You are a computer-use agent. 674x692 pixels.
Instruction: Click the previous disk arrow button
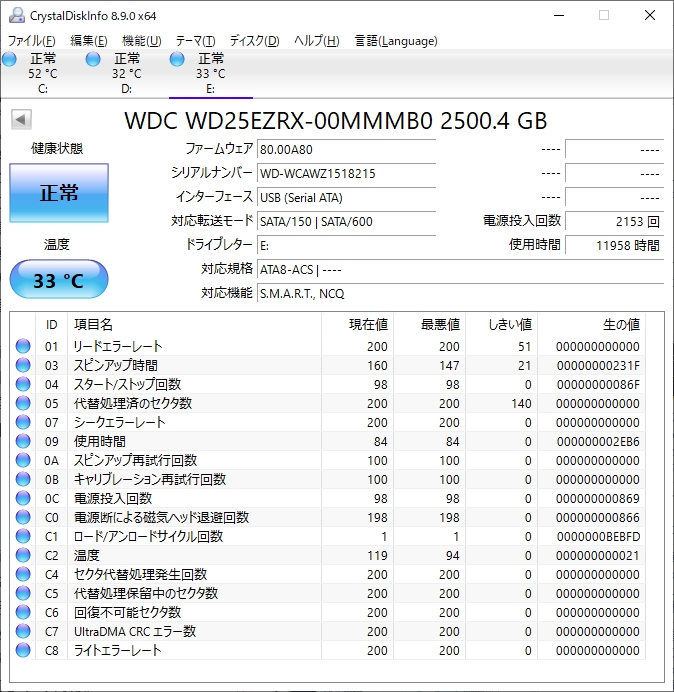pyautogui.click(x=21, y=119)
